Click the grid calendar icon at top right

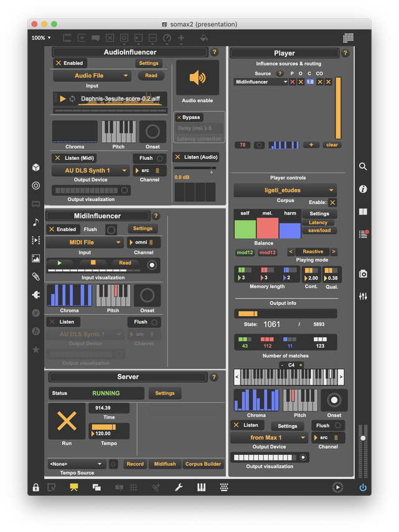tap(348, 38)
